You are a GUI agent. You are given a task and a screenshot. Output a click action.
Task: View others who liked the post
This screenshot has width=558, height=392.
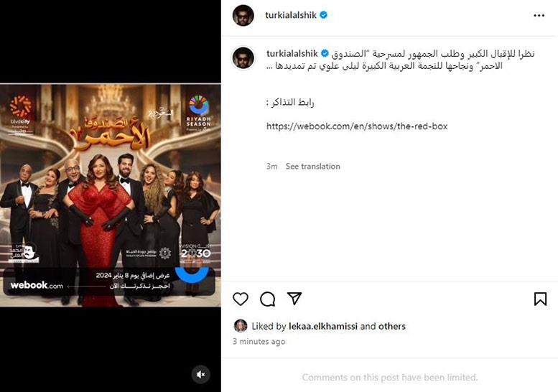click(x=392, y=326)
